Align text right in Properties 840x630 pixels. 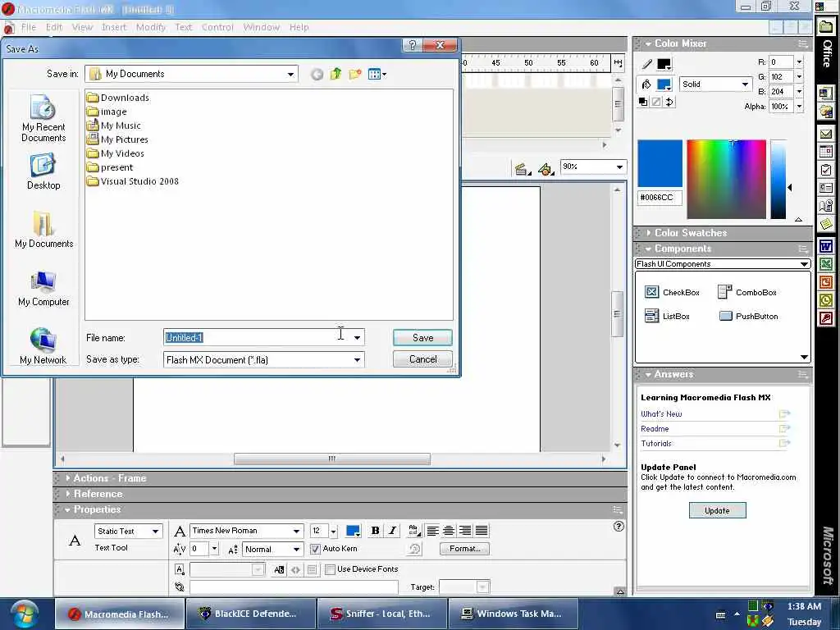465,531
